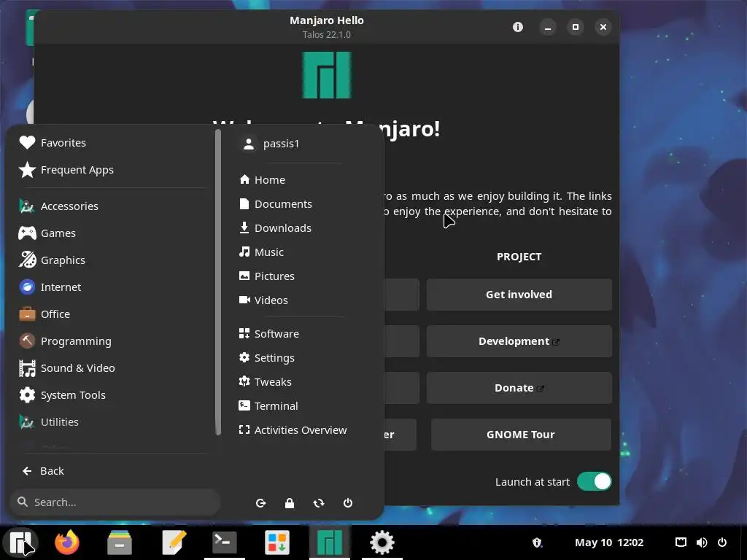
Task: Click the Search field in the menu
Action: 115,502
